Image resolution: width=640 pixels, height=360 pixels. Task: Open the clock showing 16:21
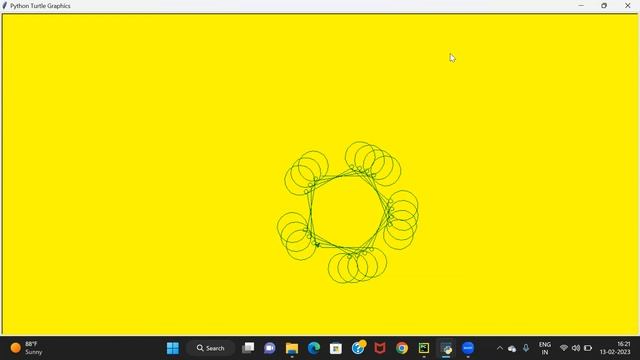click(615, 348)
